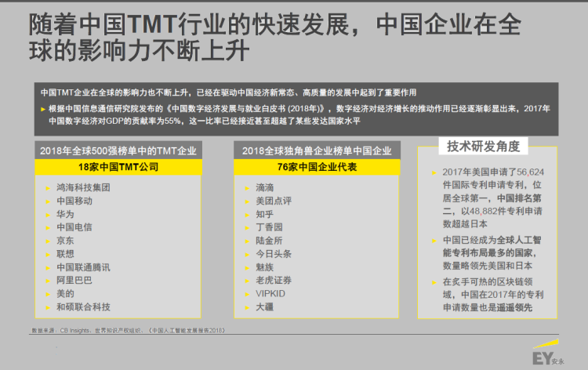588x370 pixels.
Task: Click yellow bullet arrow beside '中国已经成为全球'
Action: coord(434,241)
